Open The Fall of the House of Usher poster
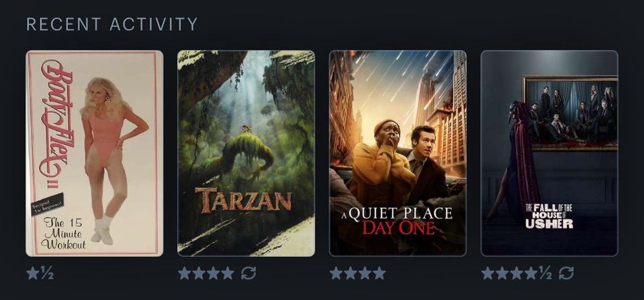 coord(549,153)
